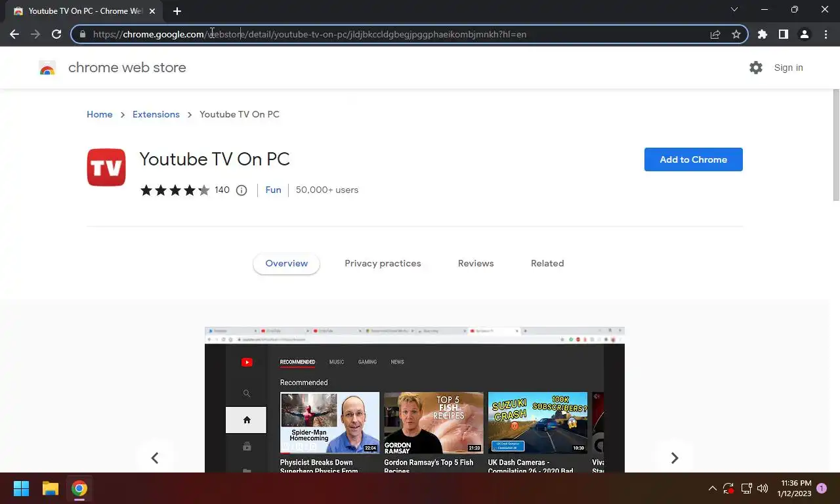The height and width of the screenshot is (504, 840).
Task: Open the Chrome profile avatar
Action: (804, 34)
